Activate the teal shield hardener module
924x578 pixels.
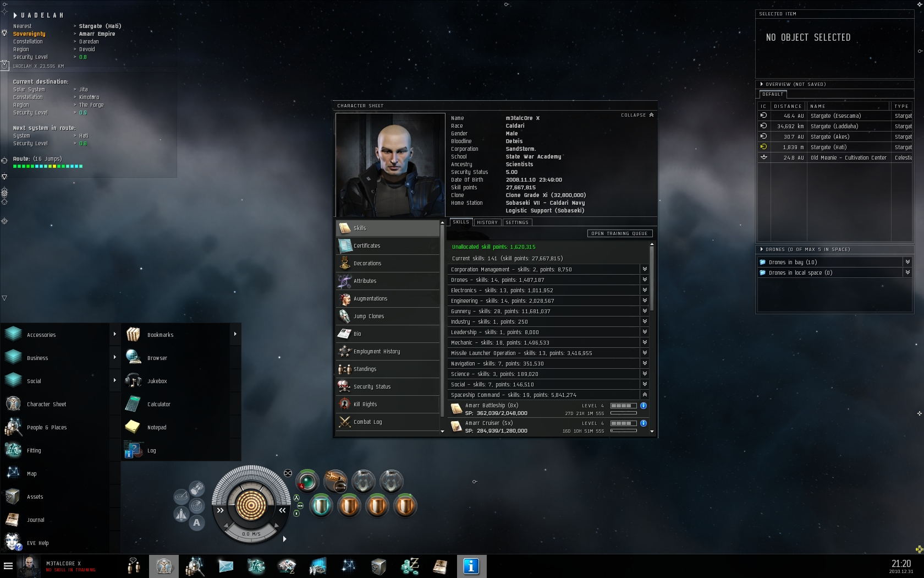coord(321,505)
